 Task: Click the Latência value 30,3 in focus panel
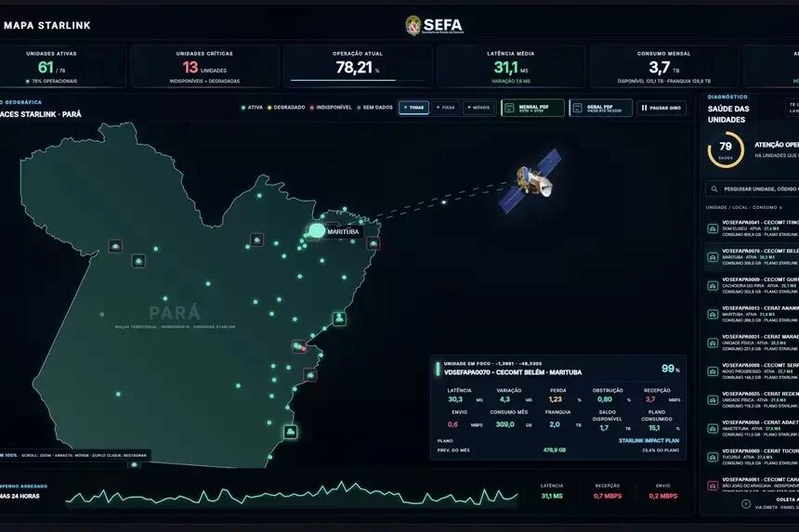pyautogui.click(x=455, y=399)
